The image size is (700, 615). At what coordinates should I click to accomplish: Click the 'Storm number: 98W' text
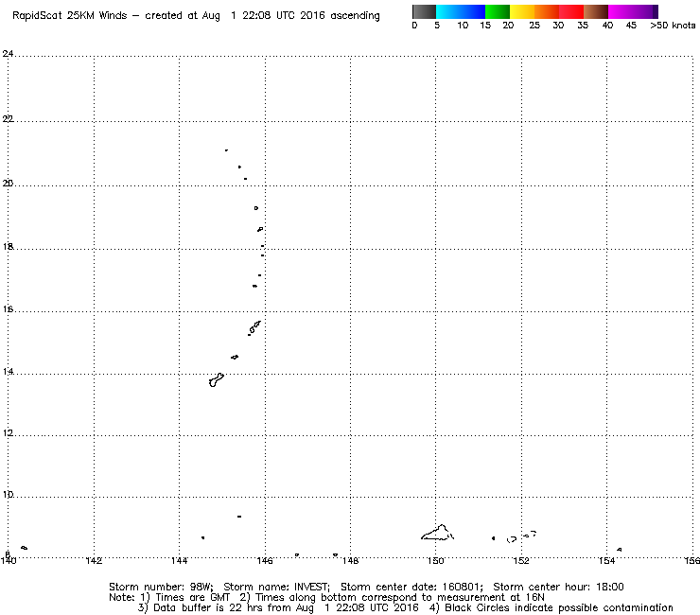click(161, 587)
